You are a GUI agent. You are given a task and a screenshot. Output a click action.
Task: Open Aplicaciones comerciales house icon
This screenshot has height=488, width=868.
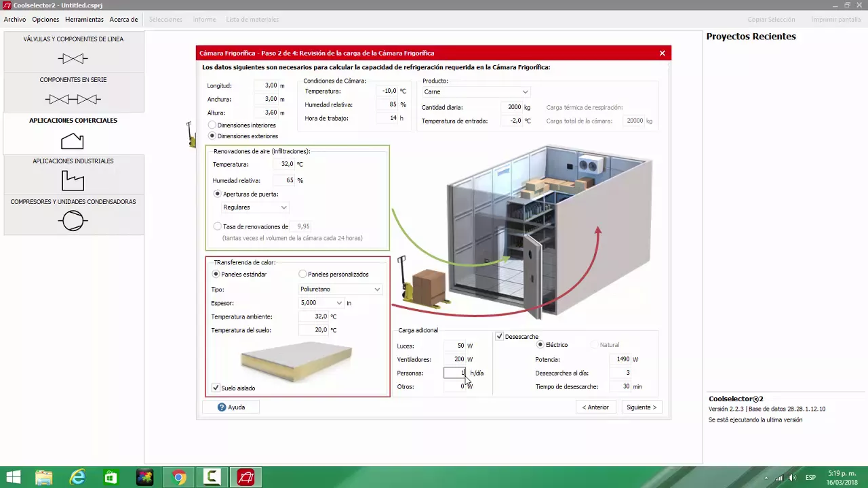73,140
